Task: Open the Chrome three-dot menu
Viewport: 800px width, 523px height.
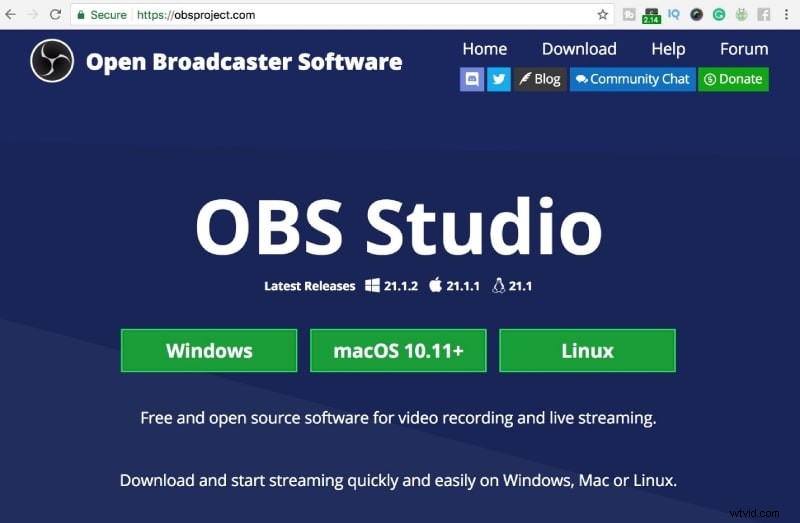Action: tap(786, 15)
